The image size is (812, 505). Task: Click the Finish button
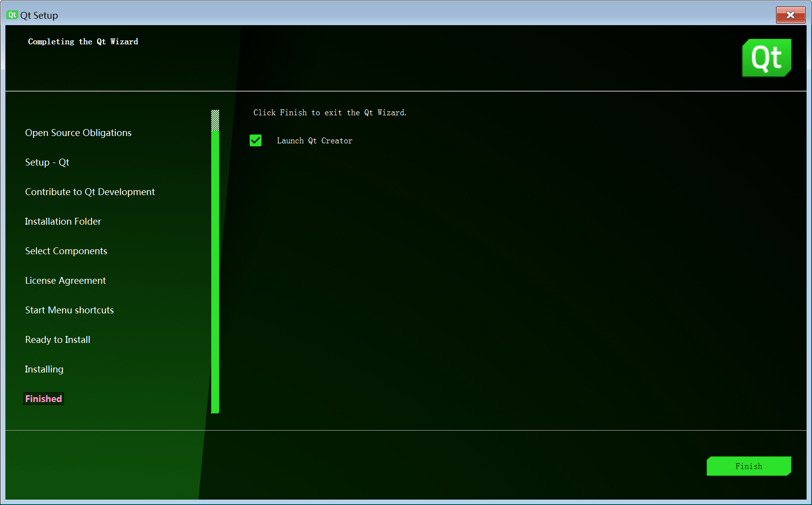point(748,466)
